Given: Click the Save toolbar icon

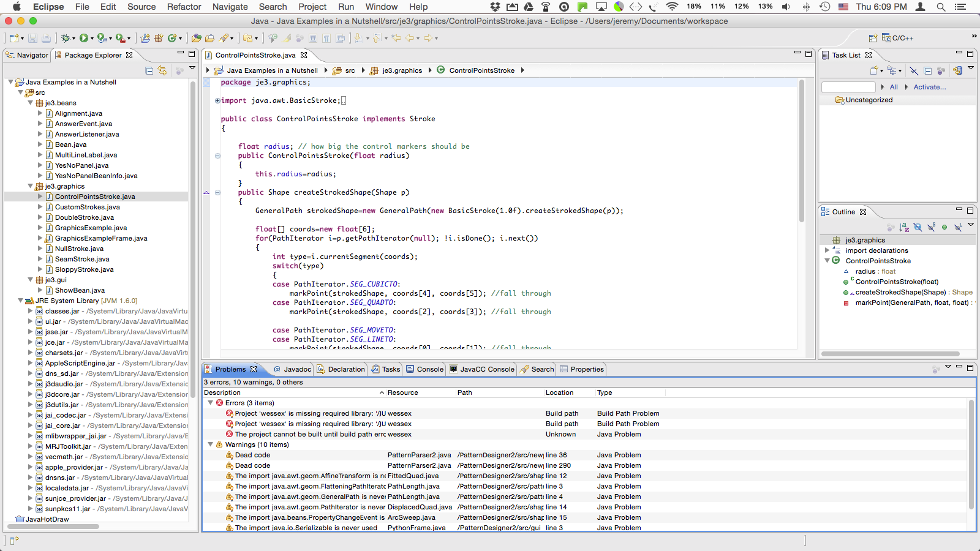Looking at the screenshot, I should coord(32,38).
